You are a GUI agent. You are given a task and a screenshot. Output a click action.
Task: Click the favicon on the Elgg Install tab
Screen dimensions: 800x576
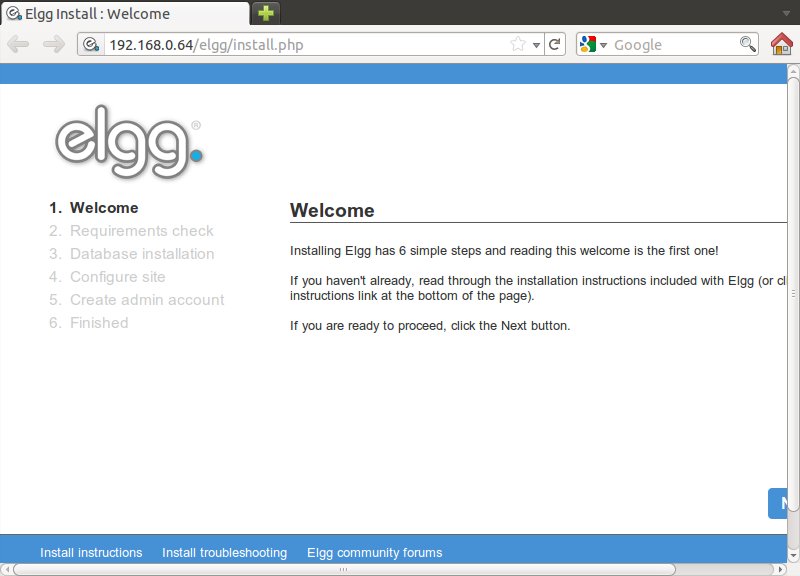(x=13, y=13)
